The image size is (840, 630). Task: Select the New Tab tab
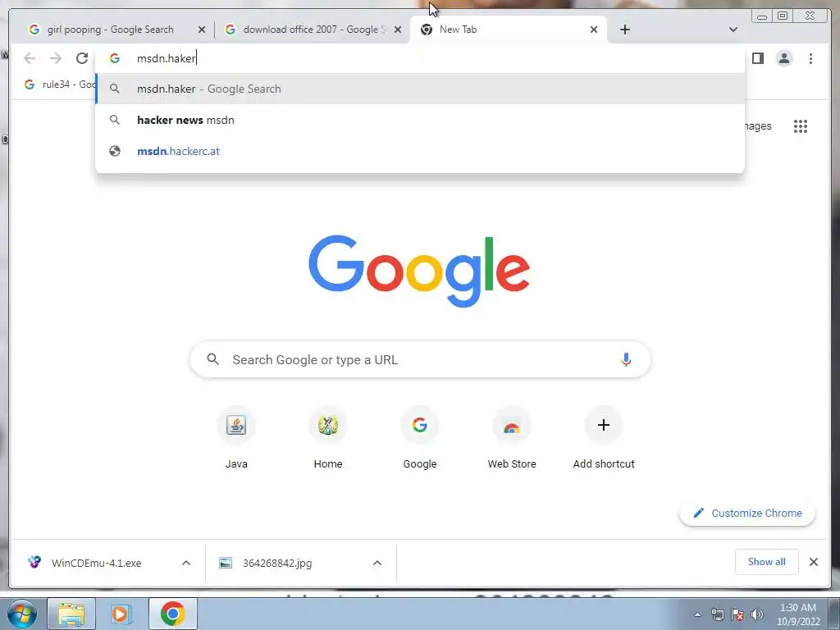coord(509,30)
